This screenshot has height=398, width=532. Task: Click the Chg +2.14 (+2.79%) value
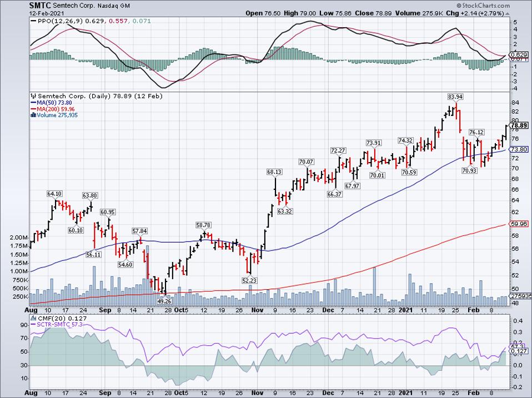pyautogui.click(x=475, y=13)
